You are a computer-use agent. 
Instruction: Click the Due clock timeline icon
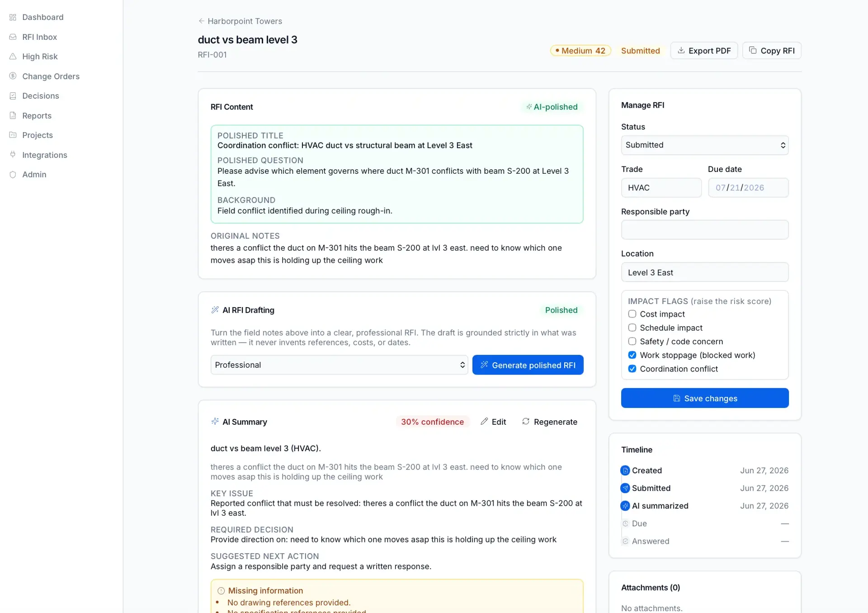click(625, 523)
